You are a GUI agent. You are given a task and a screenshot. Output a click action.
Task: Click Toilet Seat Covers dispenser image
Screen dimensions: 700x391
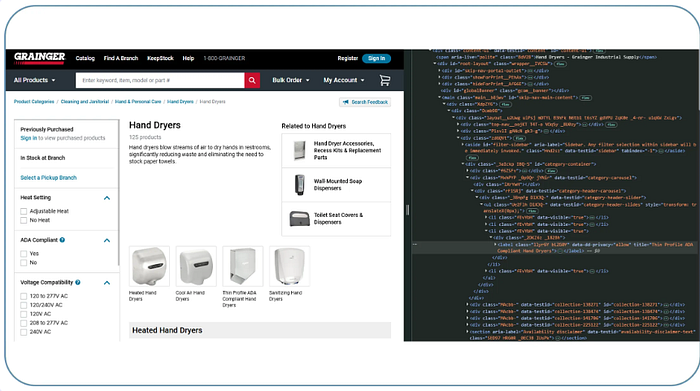(300, 219)
